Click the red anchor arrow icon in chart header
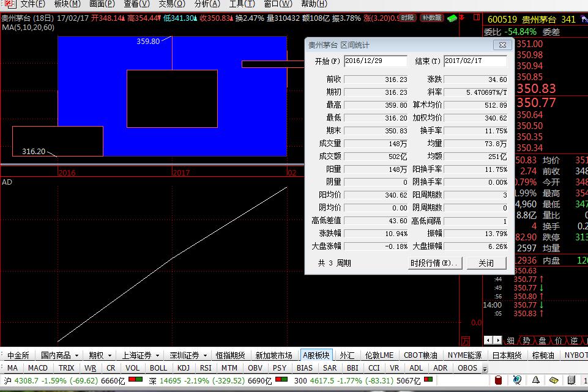The width and height of the screenshot is (588, 392). 462,17
